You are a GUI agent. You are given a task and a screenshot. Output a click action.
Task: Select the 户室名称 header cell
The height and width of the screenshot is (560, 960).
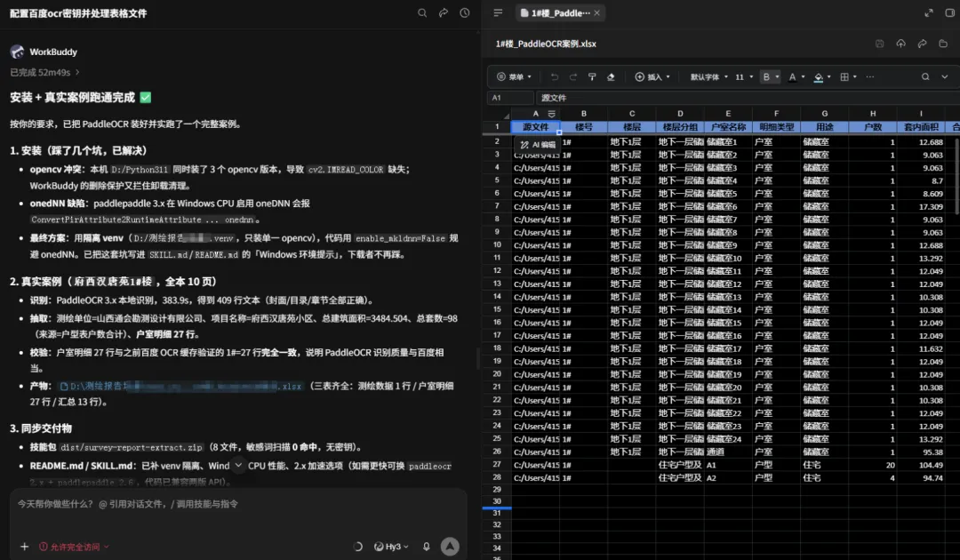(728, 127)
